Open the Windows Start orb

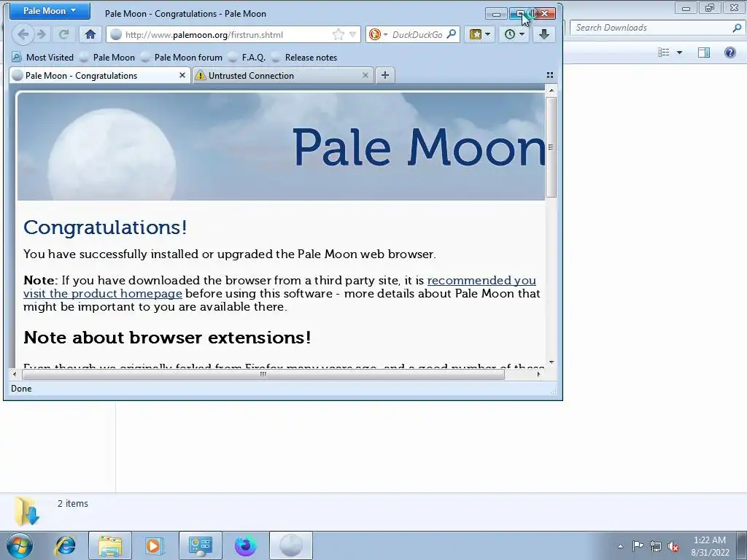pos(20,545)
